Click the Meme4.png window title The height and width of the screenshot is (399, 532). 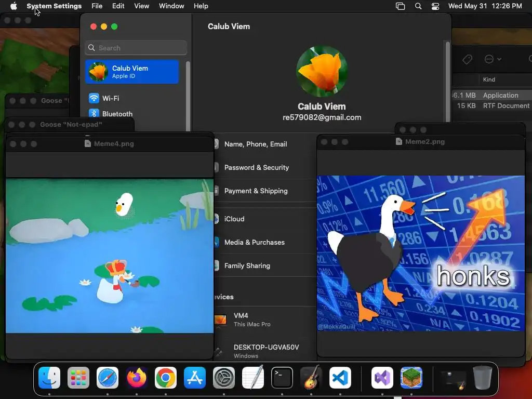click(114, 144)
